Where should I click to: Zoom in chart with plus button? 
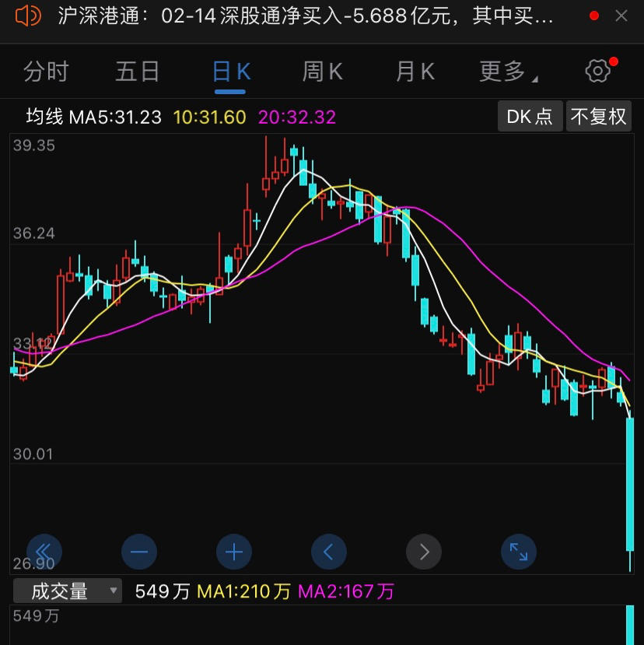point(234,552)
